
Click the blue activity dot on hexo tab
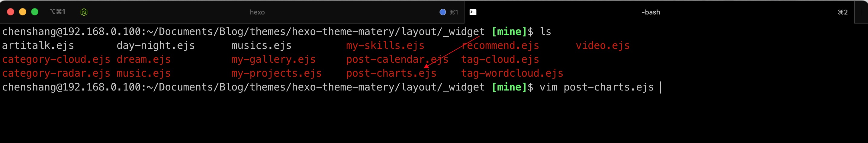tap(442, 12)
